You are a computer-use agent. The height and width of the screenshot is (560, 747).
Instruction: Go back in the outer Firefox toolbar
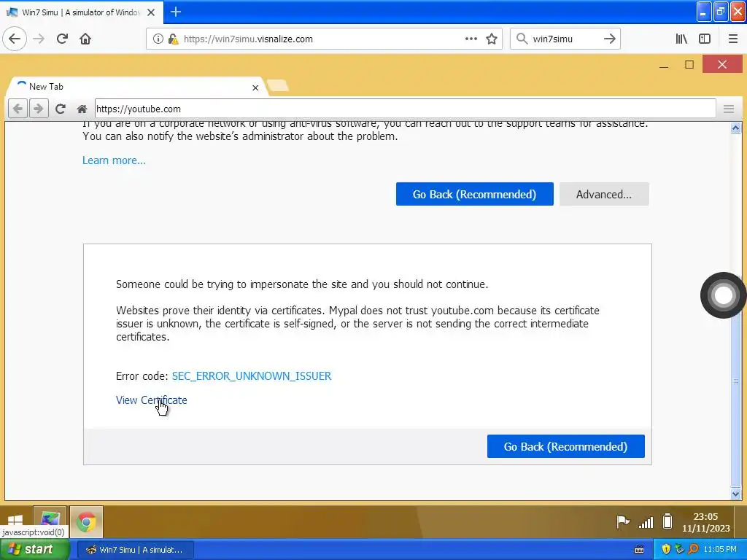pos(15,39)
